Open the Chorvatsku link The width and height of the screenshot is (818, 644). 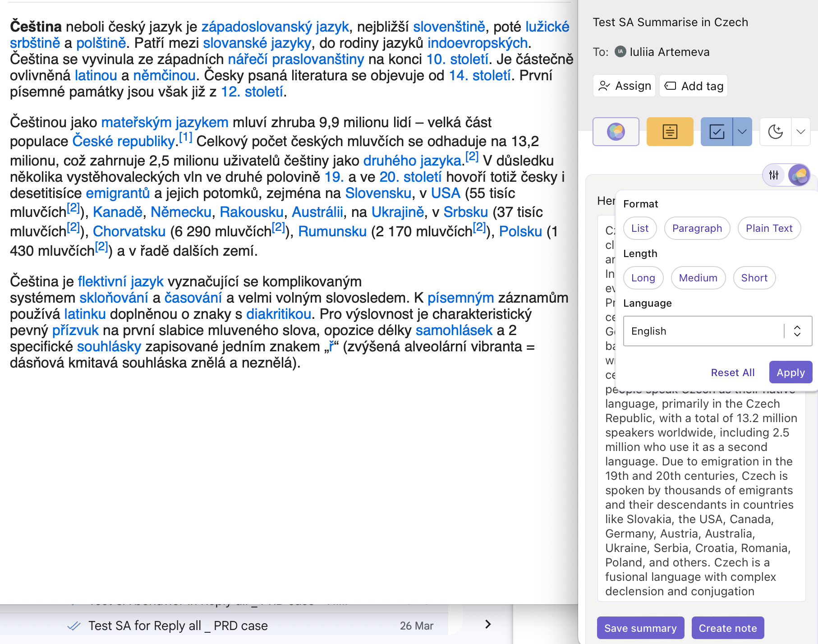tap(129, 231)
